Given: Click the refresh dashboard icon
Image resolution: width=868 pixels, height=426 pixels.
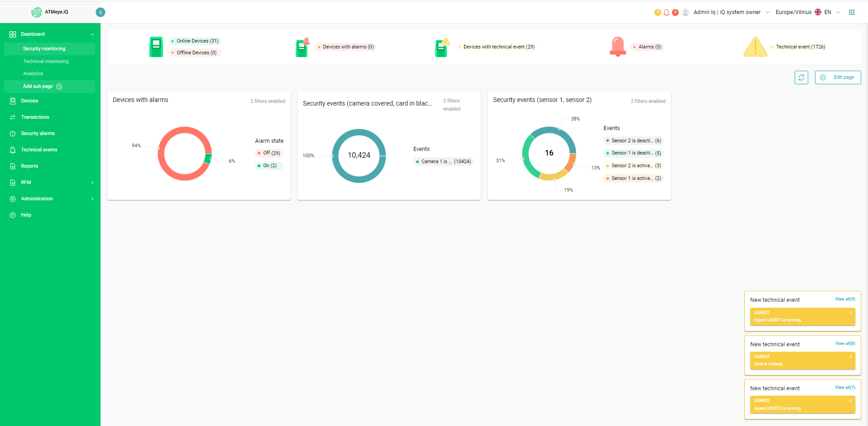Looking at the screenshot, I should click(801, 77).
